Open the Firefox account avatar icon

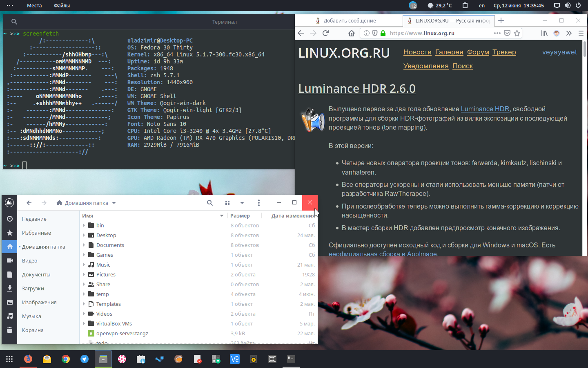click(556, 33)
